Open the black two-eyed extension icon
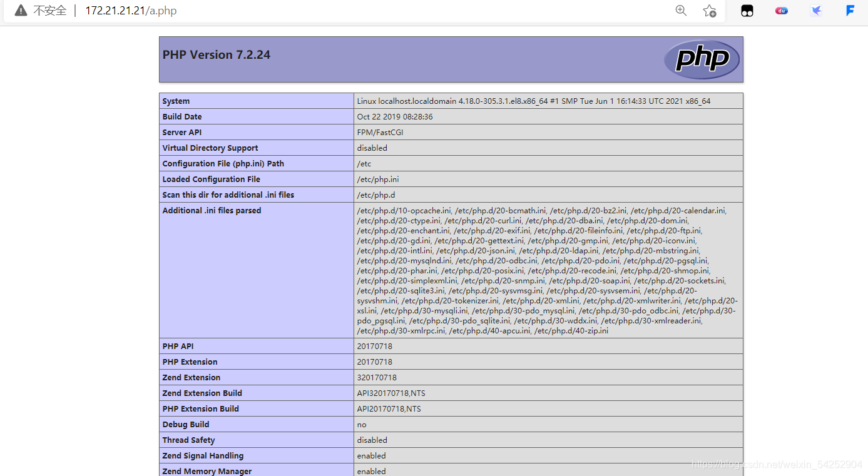The image size is (868, 476). pos(747,11)
